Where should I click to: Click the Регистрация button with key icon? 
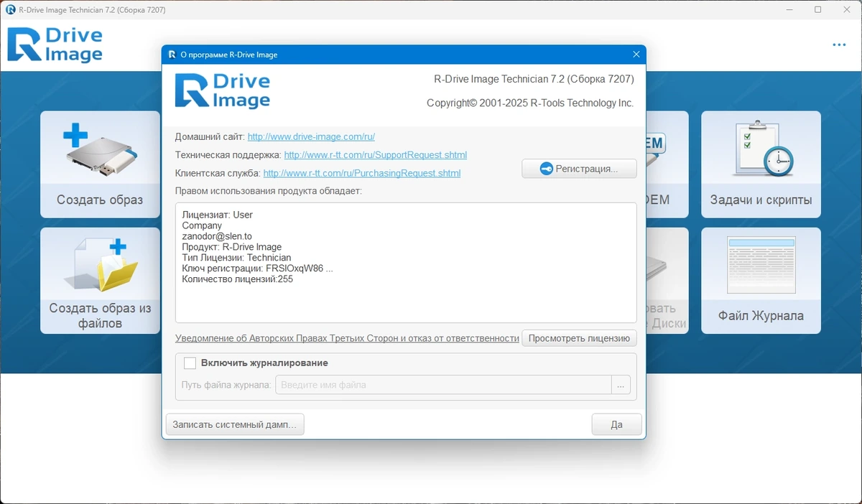(x=579, y=169)
